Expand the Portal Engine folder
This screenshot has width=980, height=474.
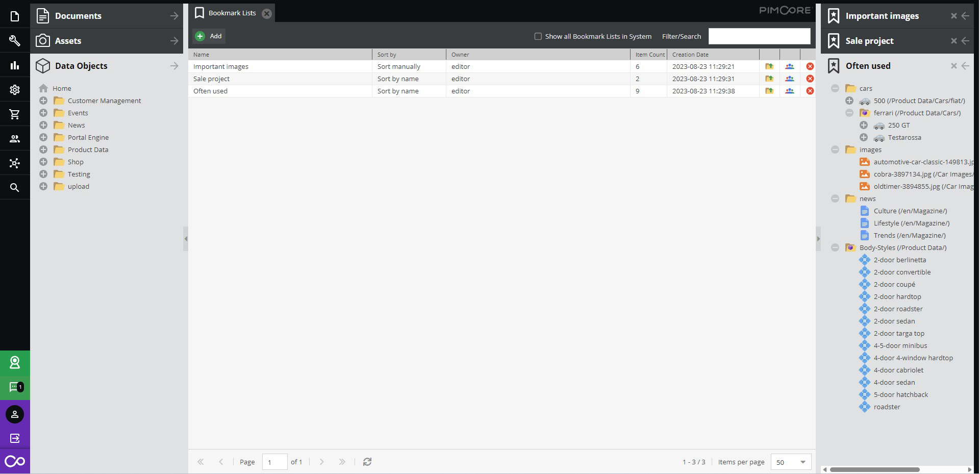click(x=43, y=137)
